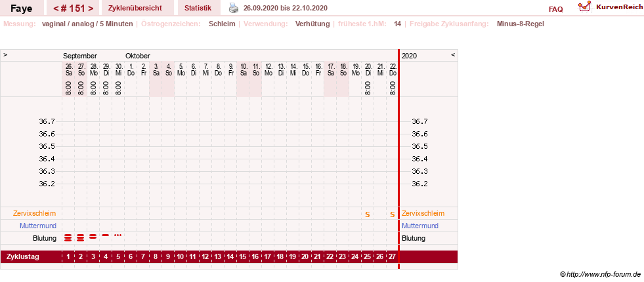Screen dimensions: 644x282
Task: Click the left 36.7 temperature axis label
Action: tap(47, 121)
